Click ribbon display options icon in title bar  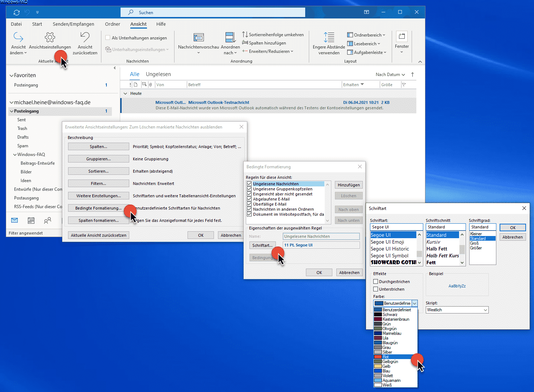point(366,12)
